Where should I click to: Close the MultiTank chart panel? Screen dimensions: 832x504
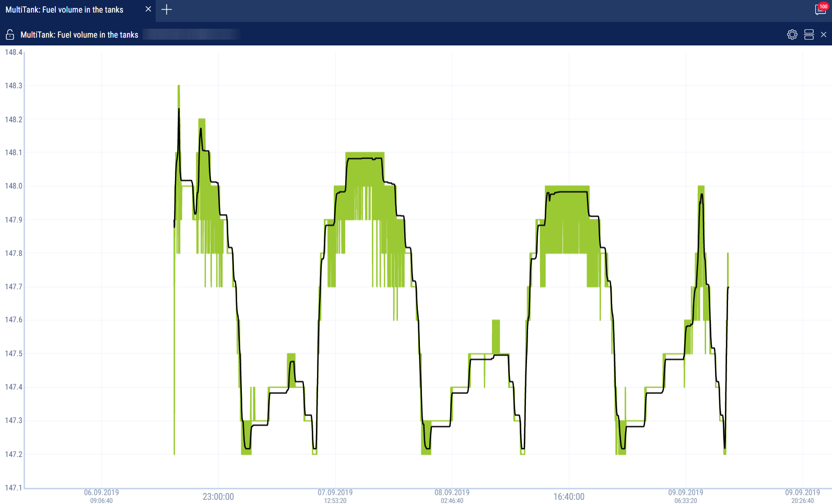(824, 34)
